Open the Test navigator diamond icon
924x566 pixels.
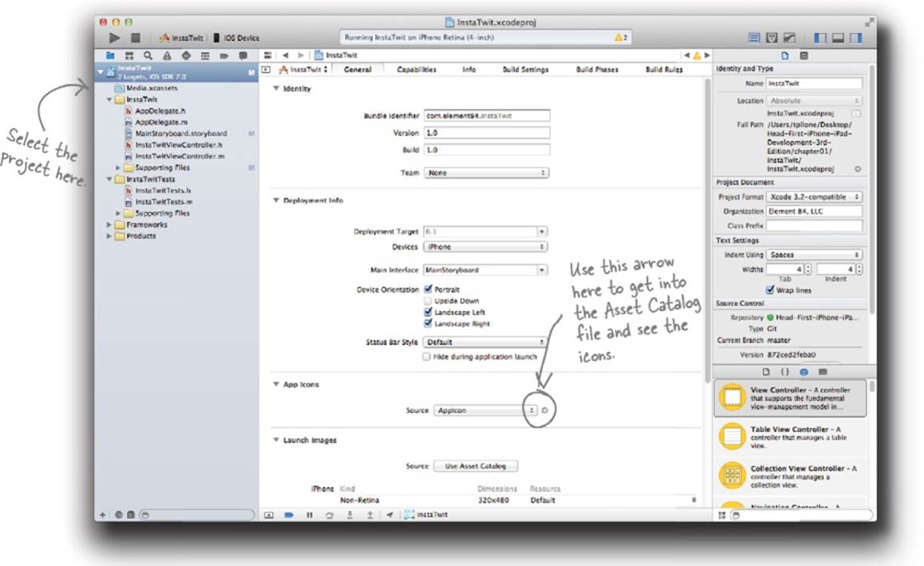187,55
